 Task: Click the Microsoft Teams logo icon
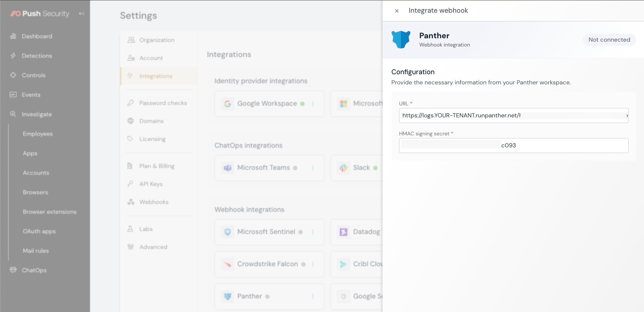(228, 168)
